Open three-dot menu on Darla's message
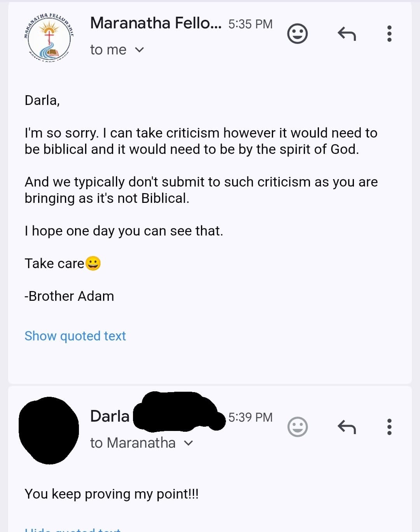 389,427
